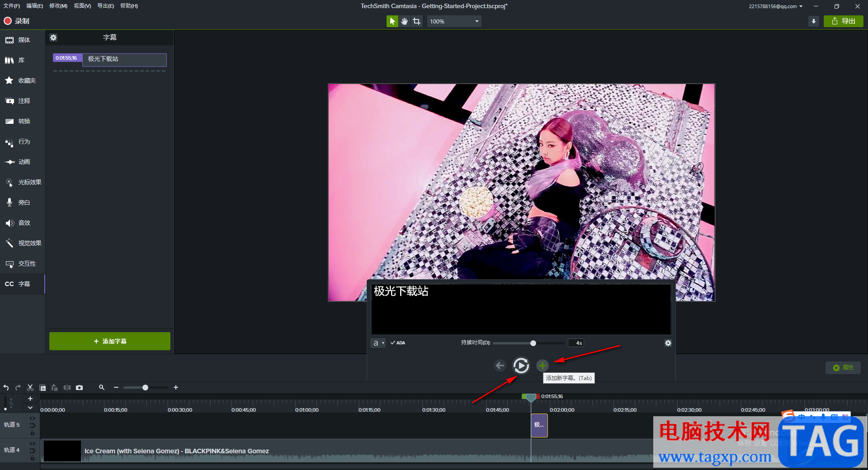Open the 帮助(H) menu
The height and width of the screenshot is (470, 868).
(129, 6)
